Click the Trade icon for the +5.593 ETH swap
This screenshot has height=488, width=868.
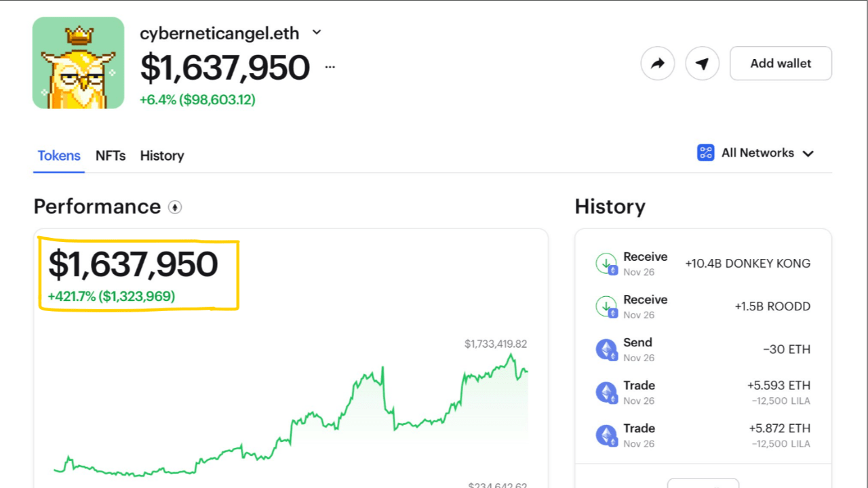[606, 392]
